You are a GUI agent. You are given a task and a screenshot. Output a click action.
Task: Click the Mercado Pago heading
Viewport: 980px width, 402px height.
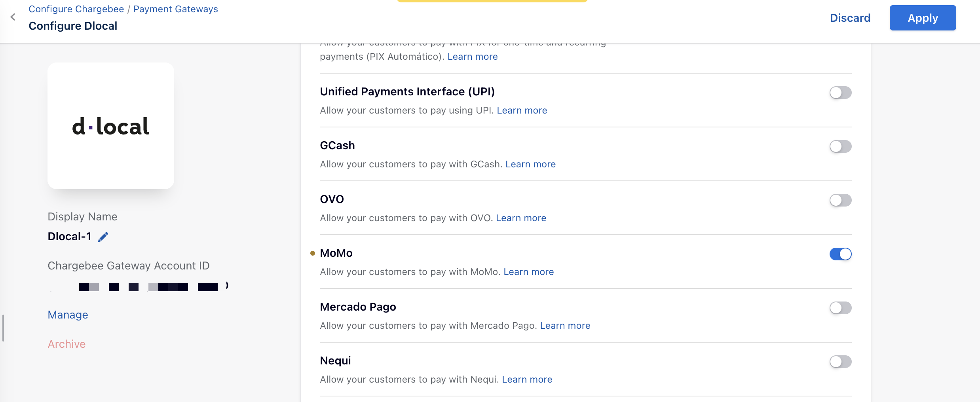pos(358,307)
